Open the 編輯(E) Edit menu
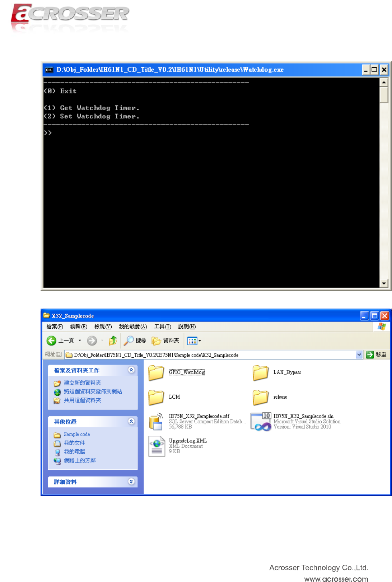 tap(79, 327)
